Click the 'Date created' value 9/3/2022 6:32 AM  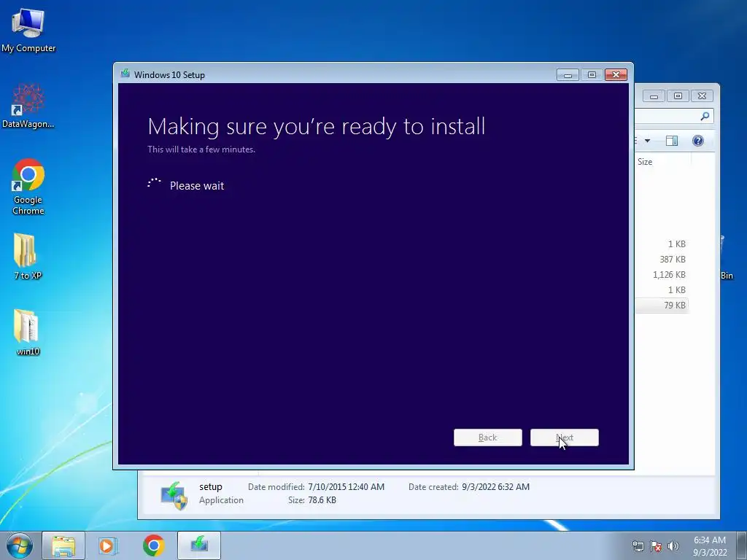click(x=495, y=486)
